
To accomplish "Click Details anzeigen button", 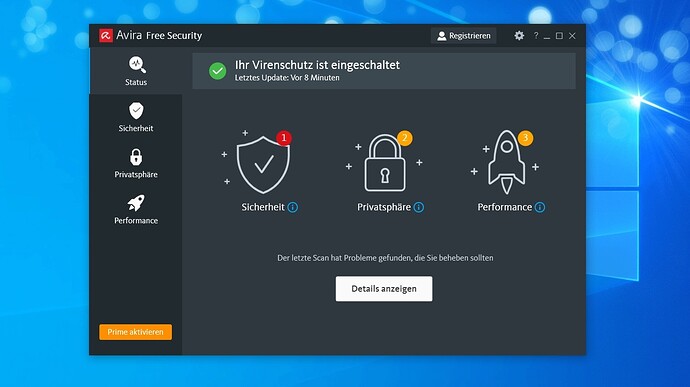I will [x=384, y=289].
